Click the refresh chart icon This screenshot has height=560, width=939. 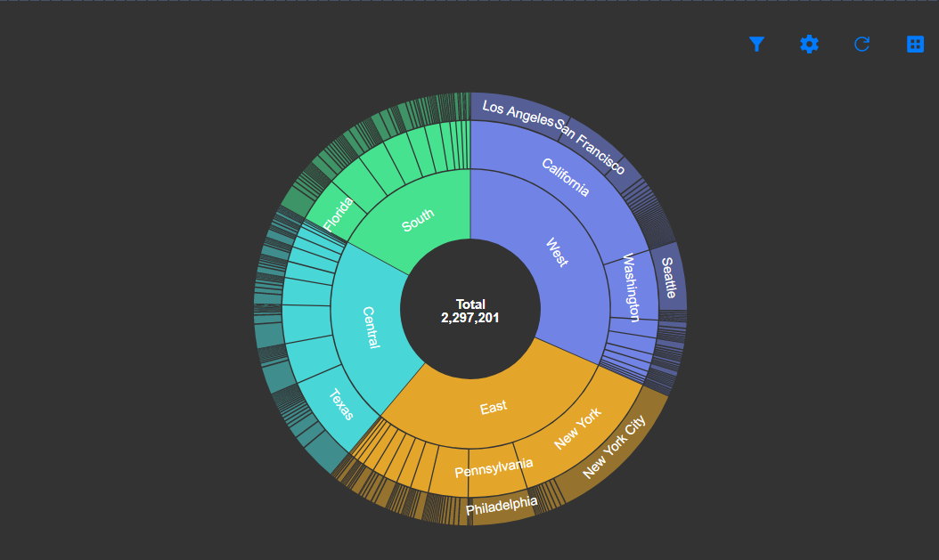(x=861, y=44)
